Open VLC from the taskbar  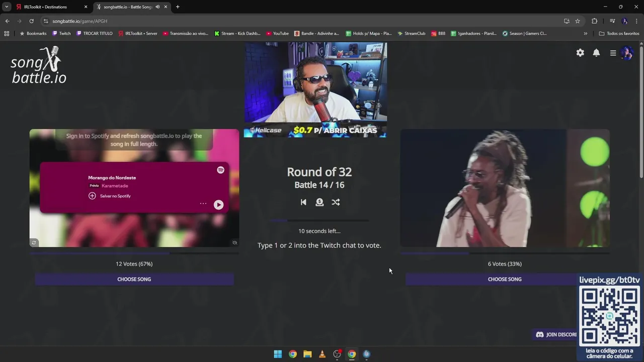(x=323, y=354)
